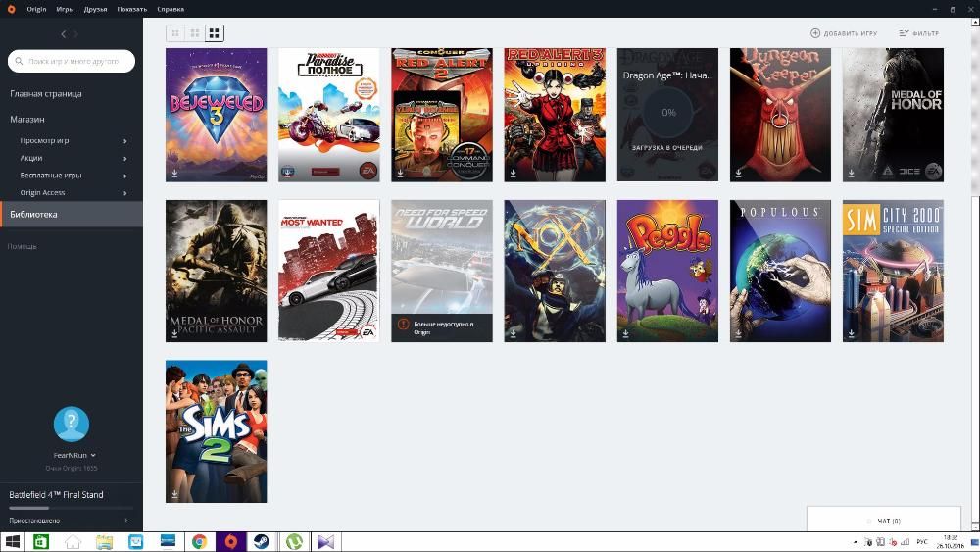
Task: Click download icon on Red Alert 3
Action: (x=514, y=174)
